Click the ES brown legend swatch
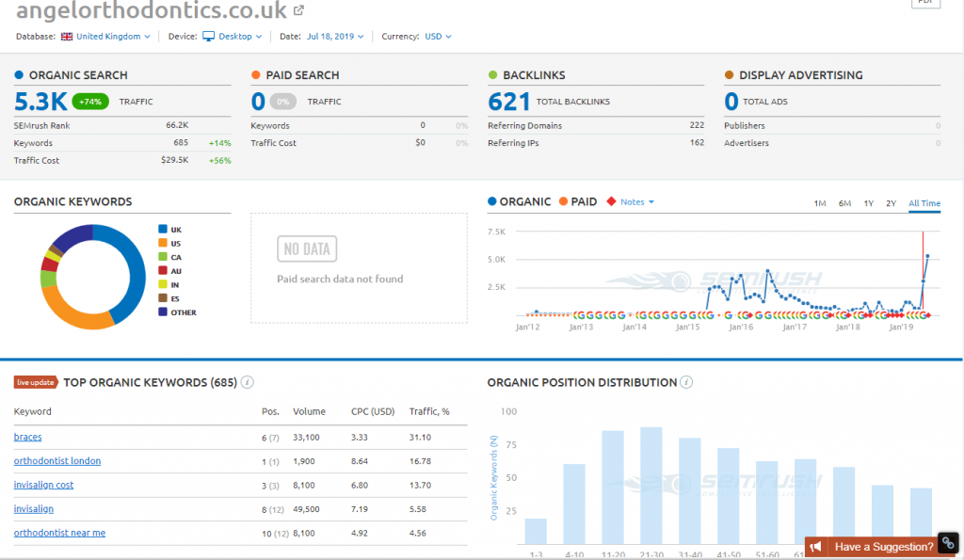This screenshot has width=964, height=560. coord(163,298)
